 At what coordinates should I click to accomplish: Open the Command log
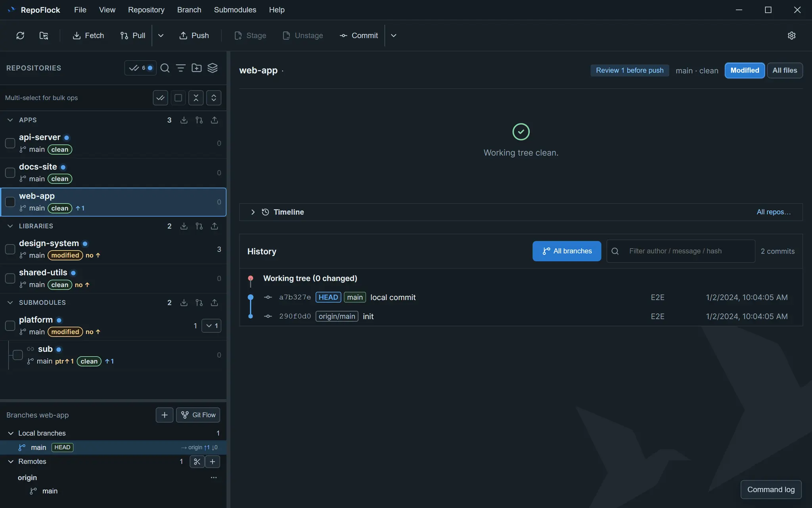771,490
